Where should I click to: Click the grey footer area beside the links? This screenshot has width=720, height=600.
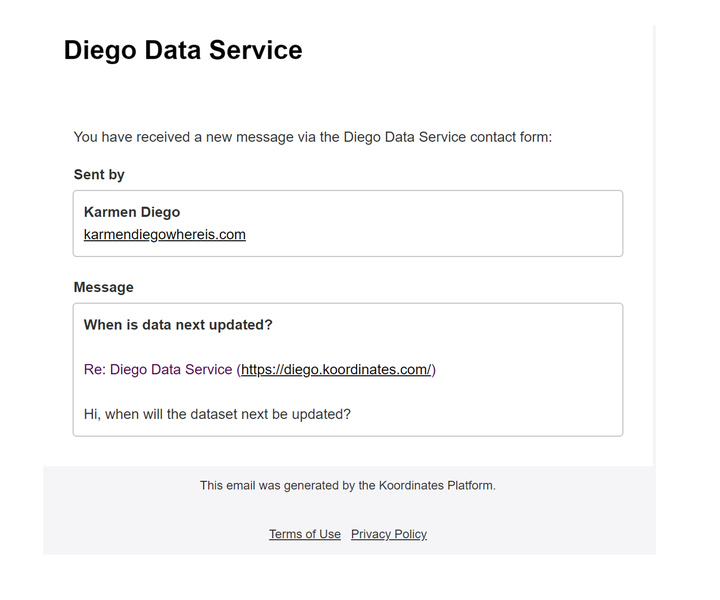542,534
